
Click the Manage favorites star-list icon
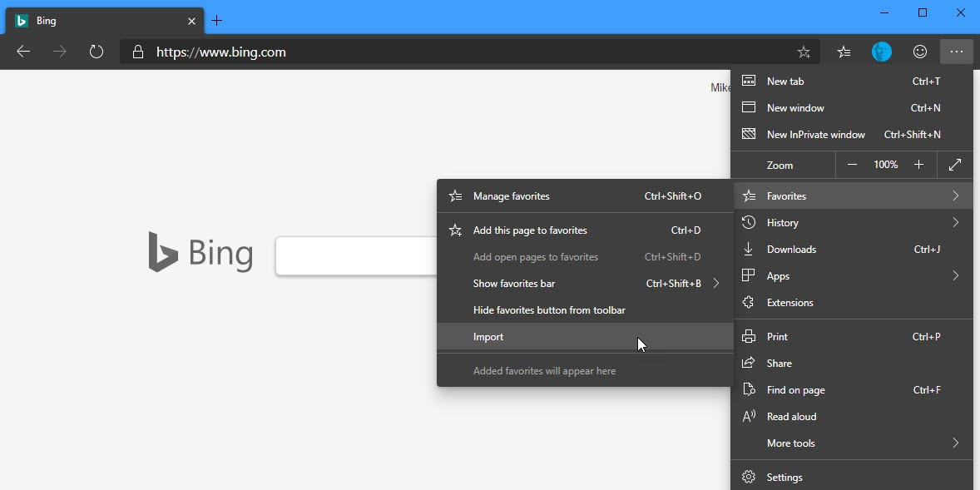456,196
